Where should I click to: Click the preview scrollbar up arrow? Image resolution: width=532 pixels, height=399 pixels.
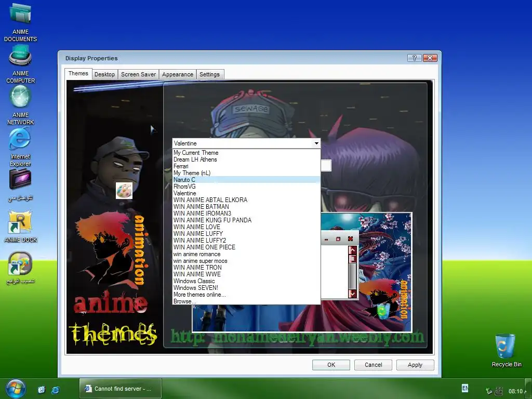(x=353, y=250)
